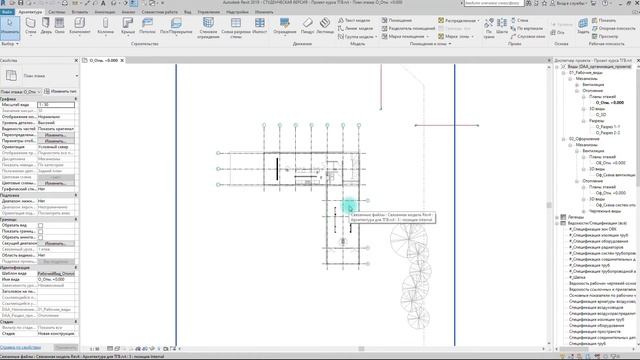The width and height of the screenshot is (640, 360).
Task: Switch to the Вид ribbon tab
Action: coord(187,12)
